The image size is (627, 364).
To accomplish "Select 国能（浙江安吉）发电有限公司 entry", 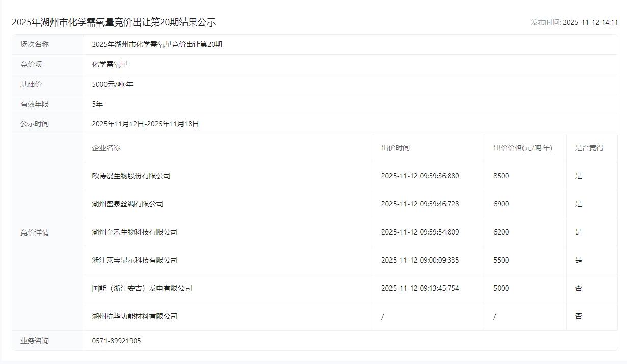I will (x=142, y=288).
